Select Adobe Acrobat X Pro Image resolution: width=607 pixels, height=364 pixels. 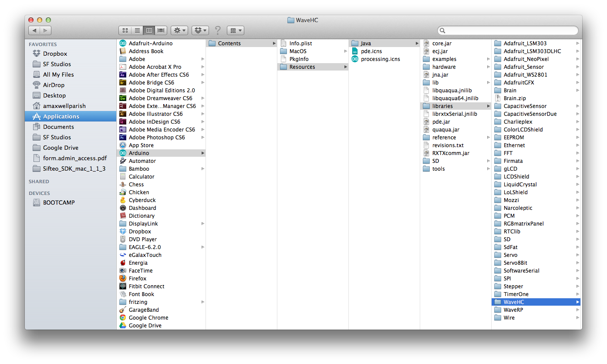click(161, 67)
